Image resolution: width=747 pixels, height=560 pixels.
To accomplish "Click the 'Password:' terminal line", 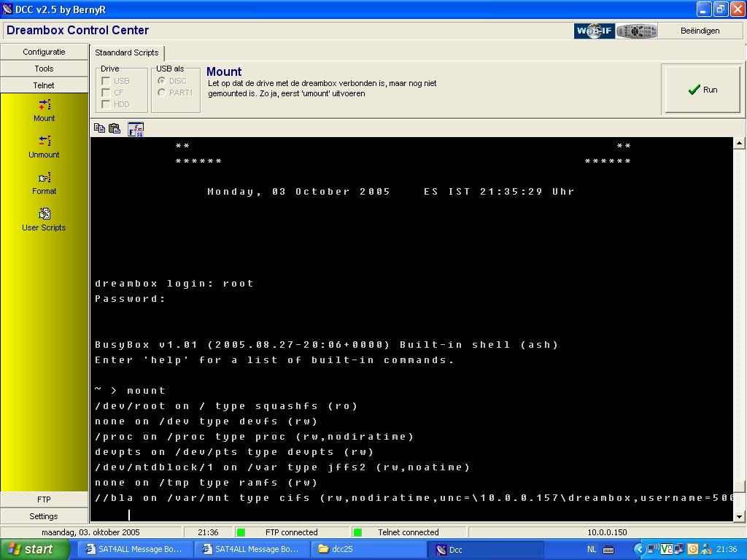I will pyautogui.click(x=130, y=298).
